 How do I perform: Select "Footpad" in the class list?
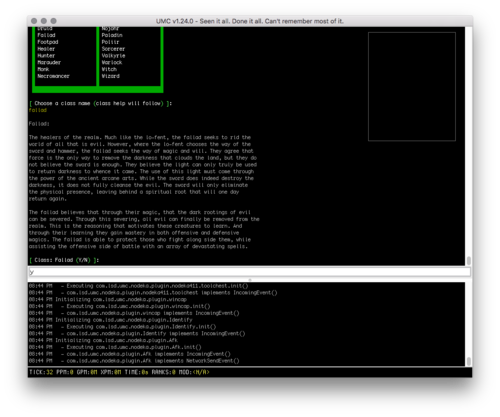pos(48,42)
